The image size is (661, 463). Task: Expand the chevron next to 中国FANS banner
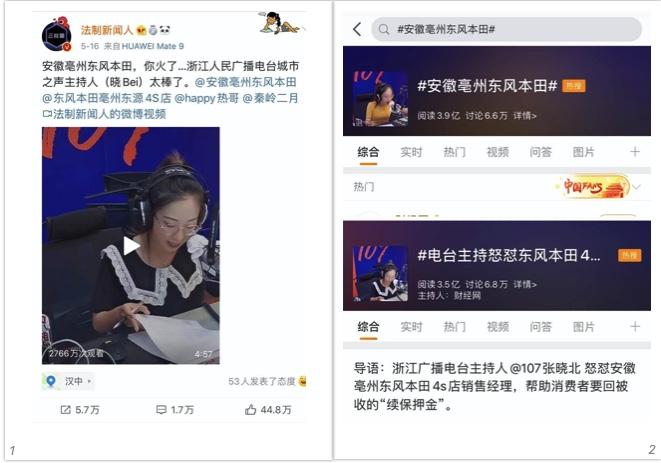[x=637, y=187]
